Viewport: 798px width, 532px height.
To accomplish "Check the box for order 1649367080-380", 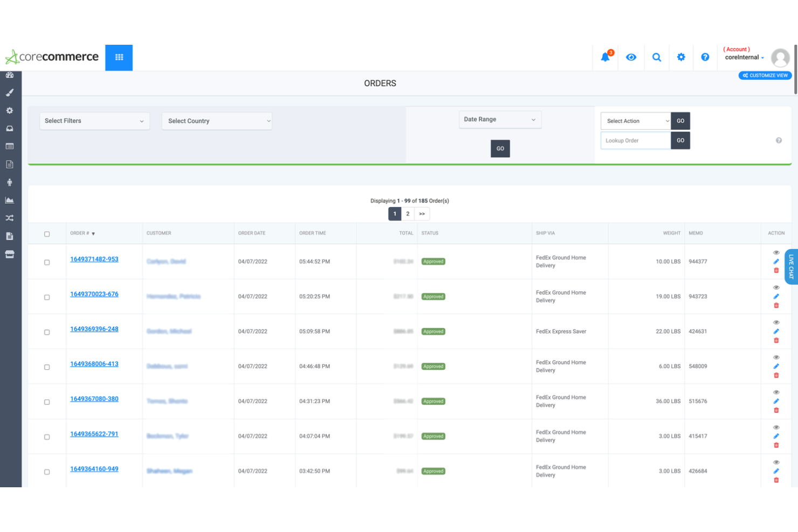I will click(47, 402).
